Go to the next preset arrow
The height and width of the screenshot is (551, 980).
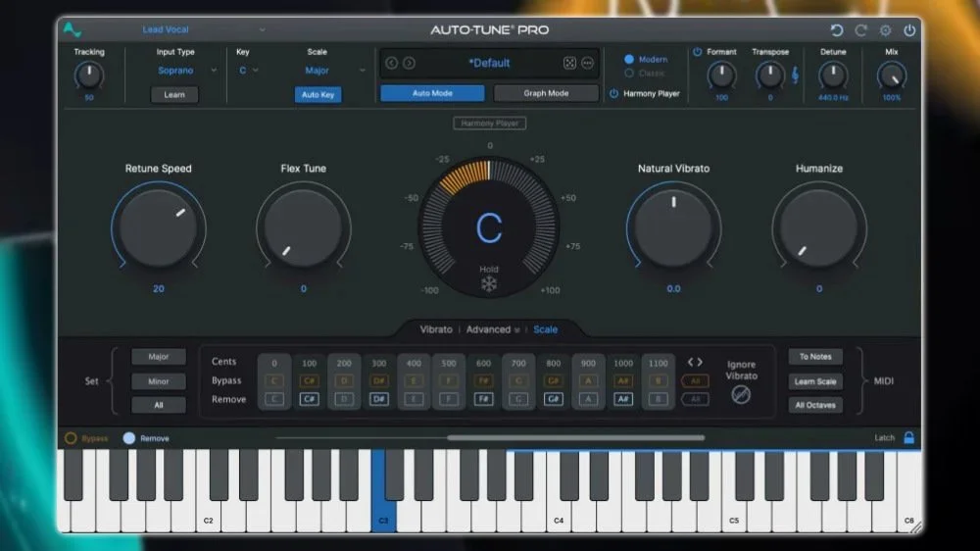(409, 63)
